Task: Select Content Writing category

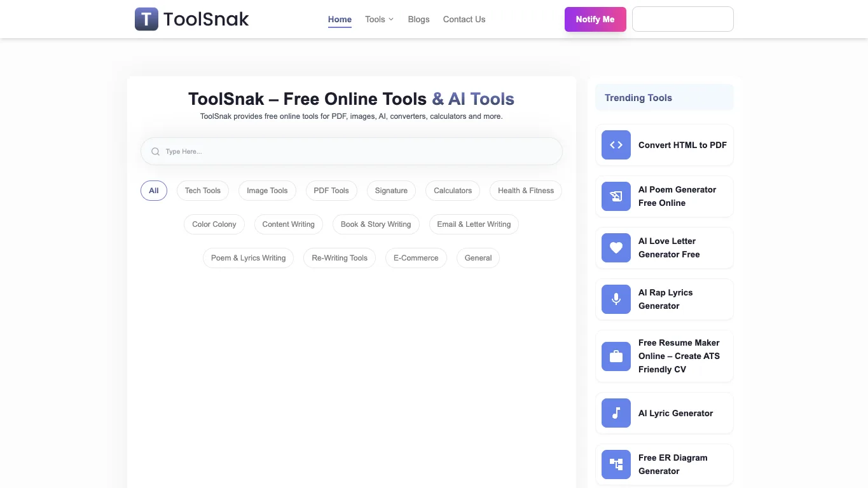Action: 289,224
